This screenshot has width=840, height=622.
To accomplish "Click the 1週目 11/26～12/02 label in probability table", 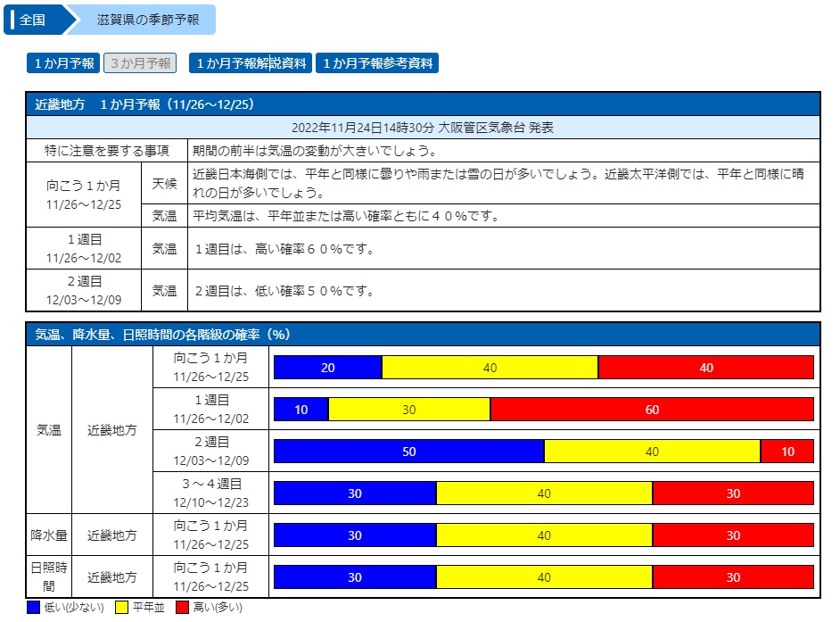I will point(211,410).
